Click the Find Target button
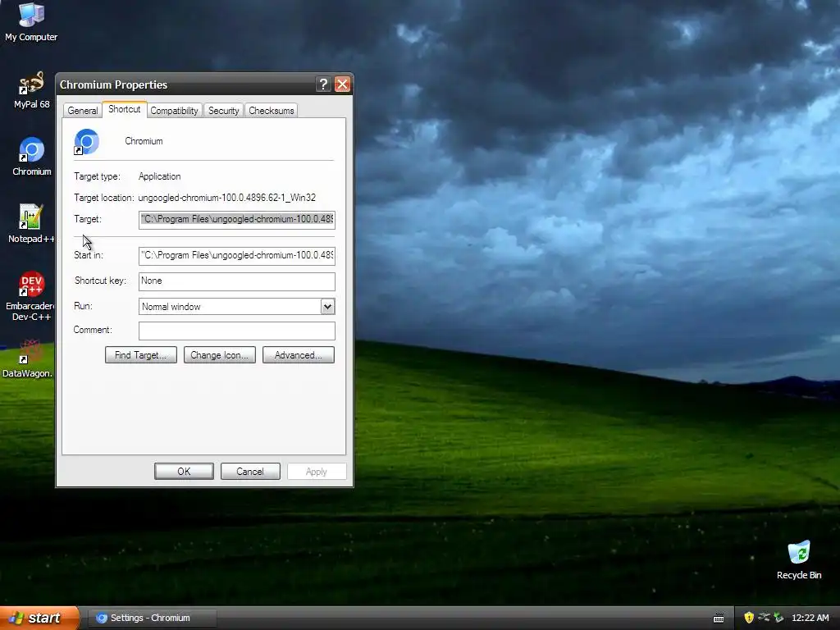The width and height of the screenshot is (840, 630). 141,354
